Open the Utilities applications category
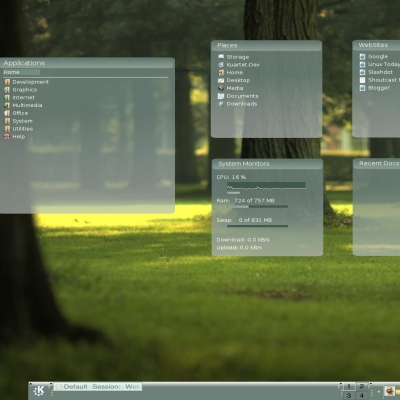The width and height of the screenshot is (400, 400). [18, 129]
